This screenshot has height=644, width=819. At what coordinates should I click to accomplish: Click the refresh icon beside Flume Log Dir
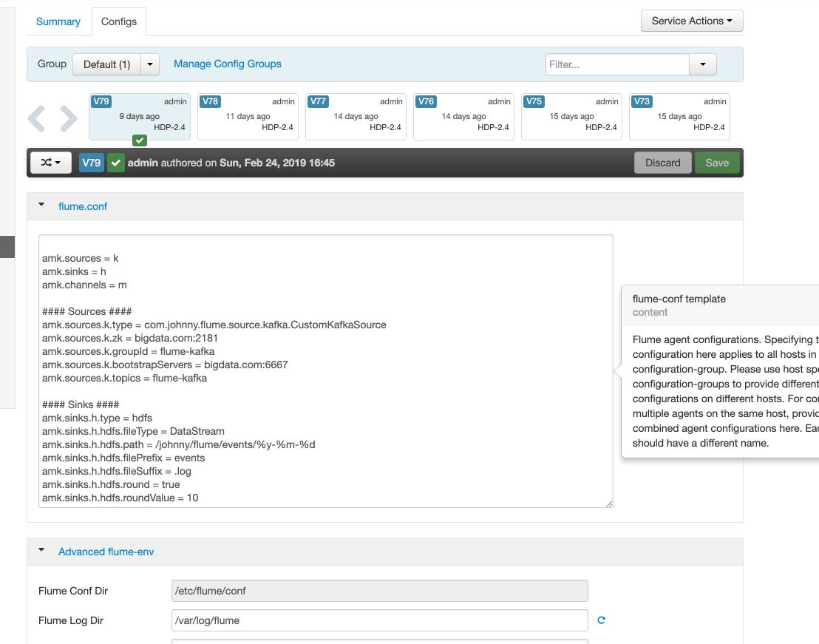601,620
